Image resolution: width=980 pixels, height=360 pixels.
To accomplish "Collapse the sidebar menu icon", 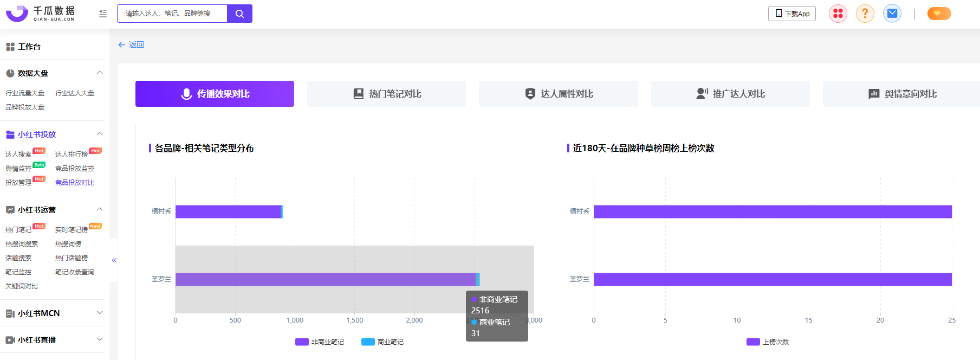I will (x=103, y=14).
